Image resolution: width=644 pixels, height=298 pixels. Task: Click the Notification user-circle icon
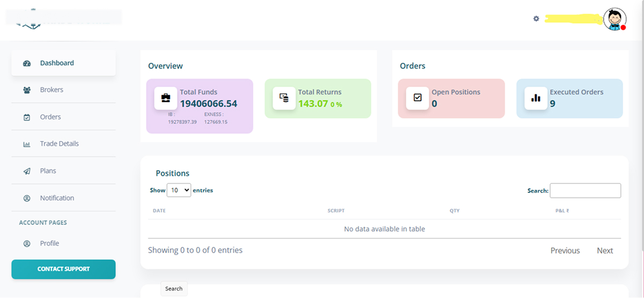[27, 198]
